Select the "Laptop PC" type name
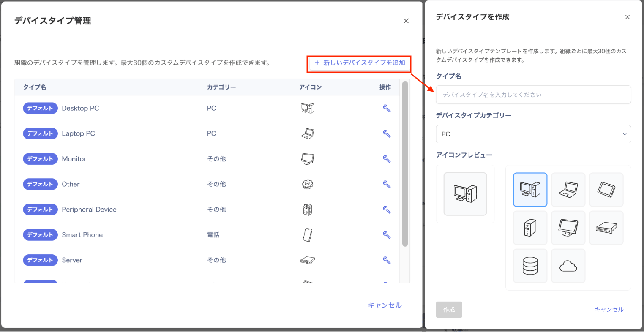The image size is (644, 332). point(78,133)
